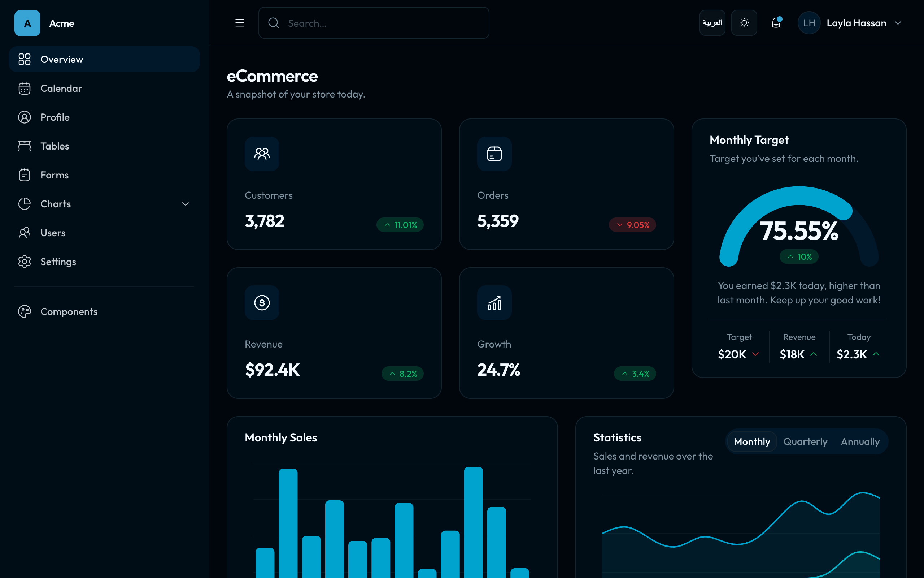Focus the Search input field
Screen dimensions: 924x578
[x=374, y=23]
